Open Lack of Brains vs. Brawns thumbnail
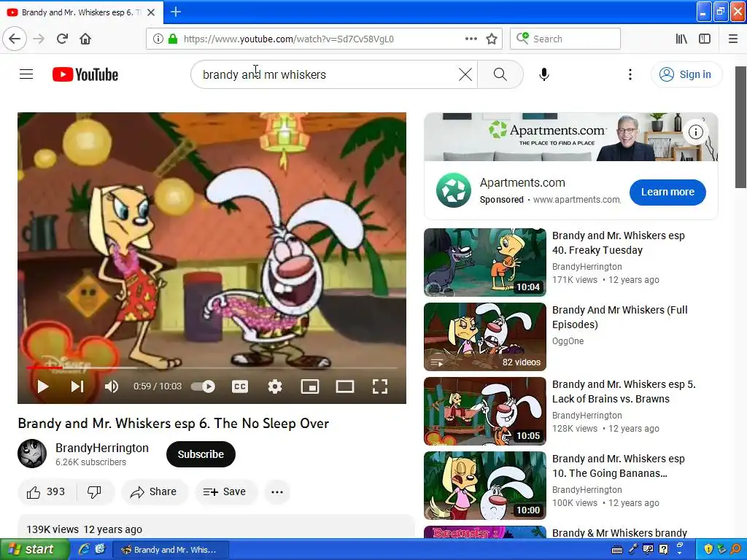Screen dimensions: 747x560 point(485,411)
